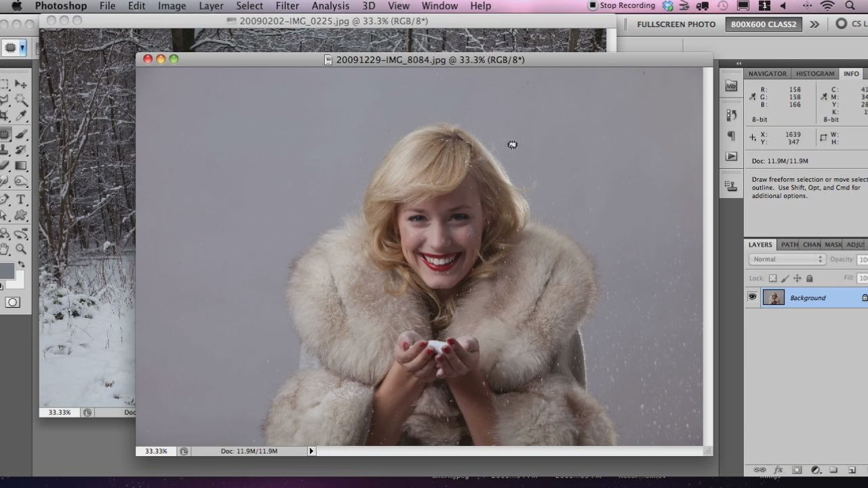Add a layer style with fx icon

(x=778, y=470)
